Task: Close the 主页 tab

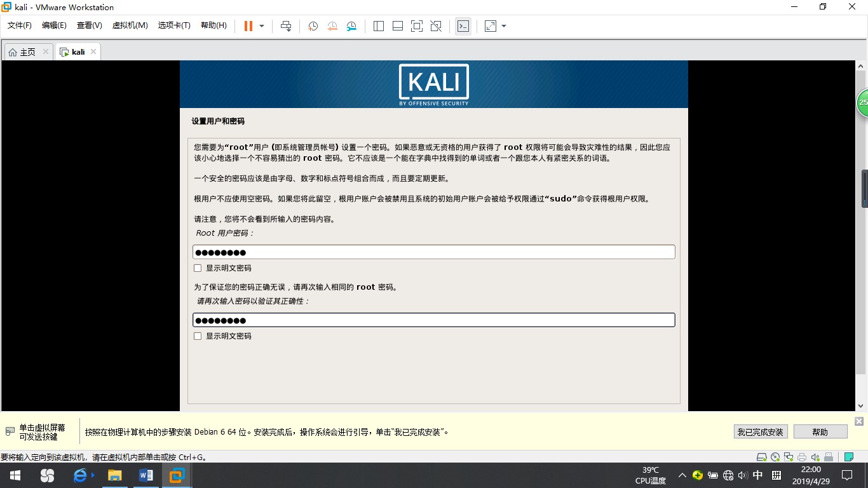Action: [x=46, y=52]
